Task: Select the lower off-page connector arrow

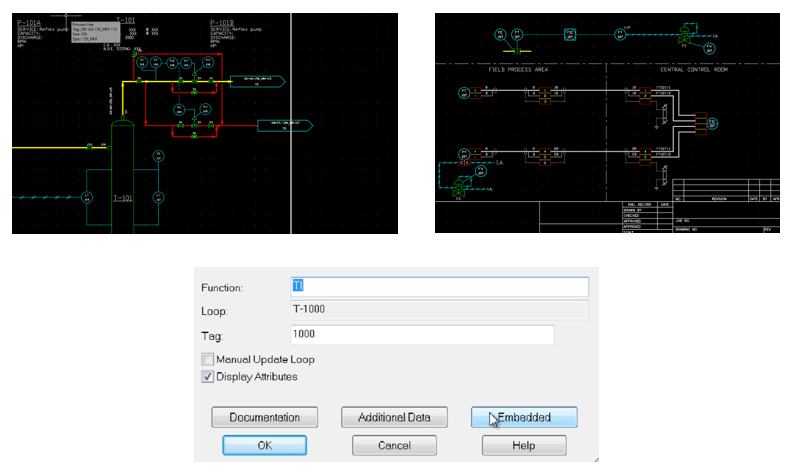Action: [284, 126]
